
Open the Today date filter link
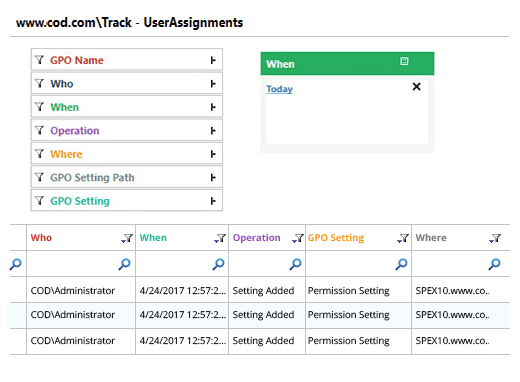pyautogui.click(x=279, y=89)
